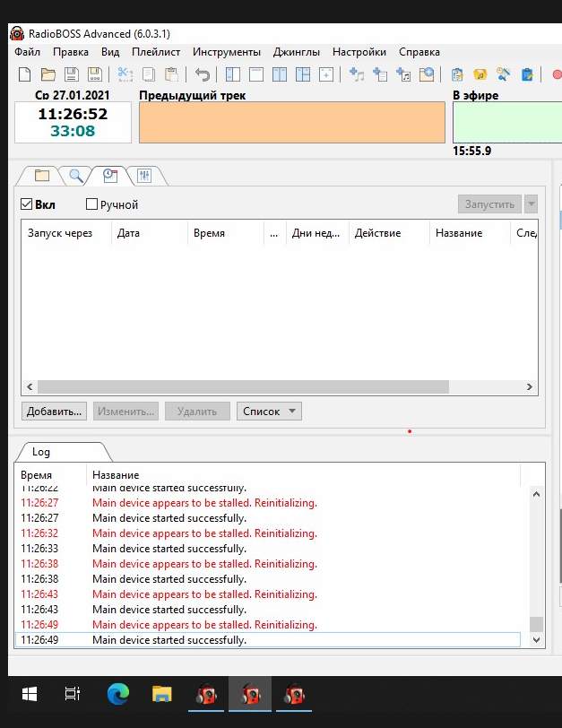This screenshot has height=728, width=562.
Task: Open the dropdown arrow beside Запустить
Action: click(531, 204)
